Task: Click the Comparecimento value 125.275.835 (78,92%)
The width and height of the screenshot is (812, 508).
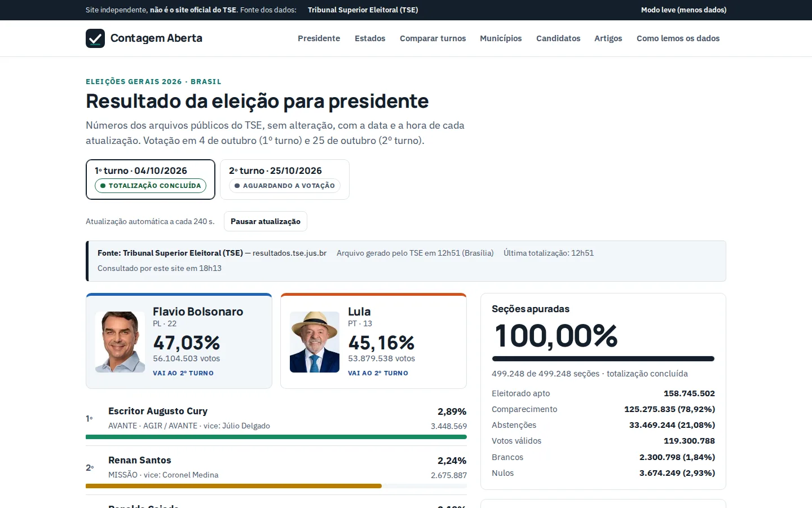Action: [x=669, y=409]
